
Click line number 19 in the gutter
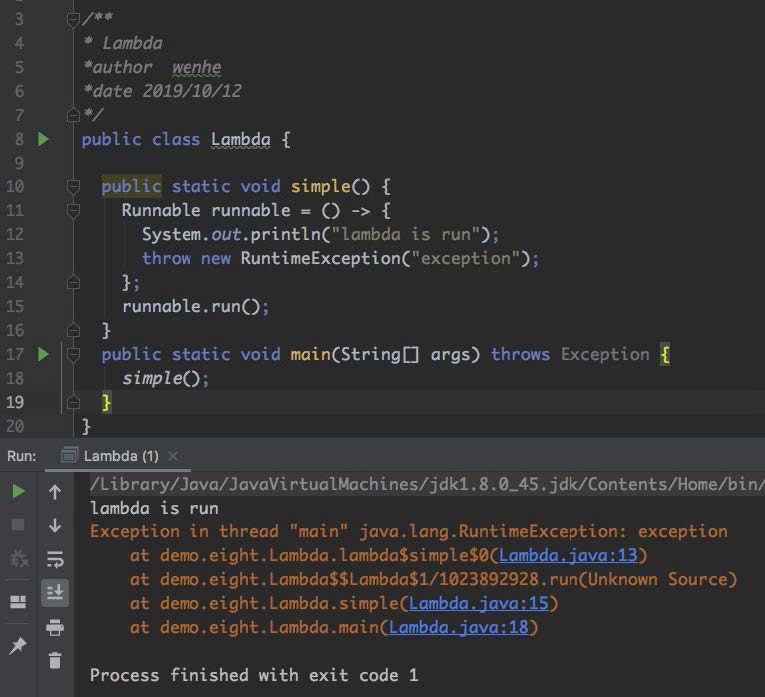(15, 402)
